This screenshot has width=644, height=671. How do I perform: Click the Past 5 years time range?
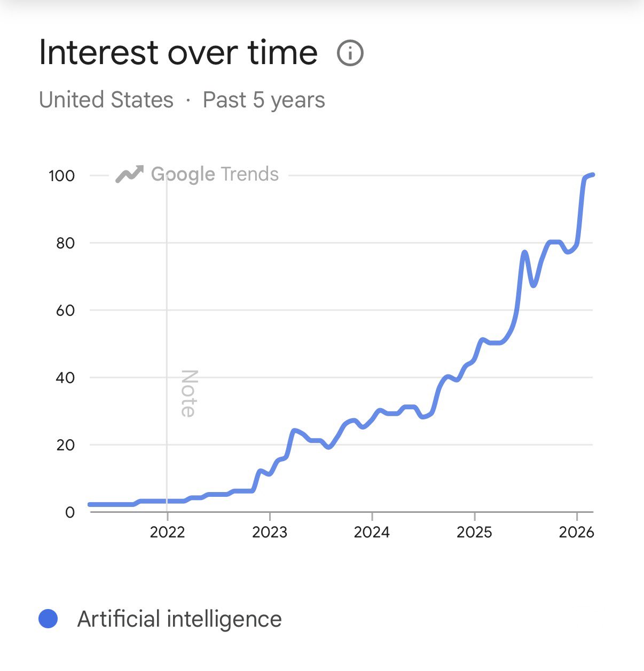[264, 100]
